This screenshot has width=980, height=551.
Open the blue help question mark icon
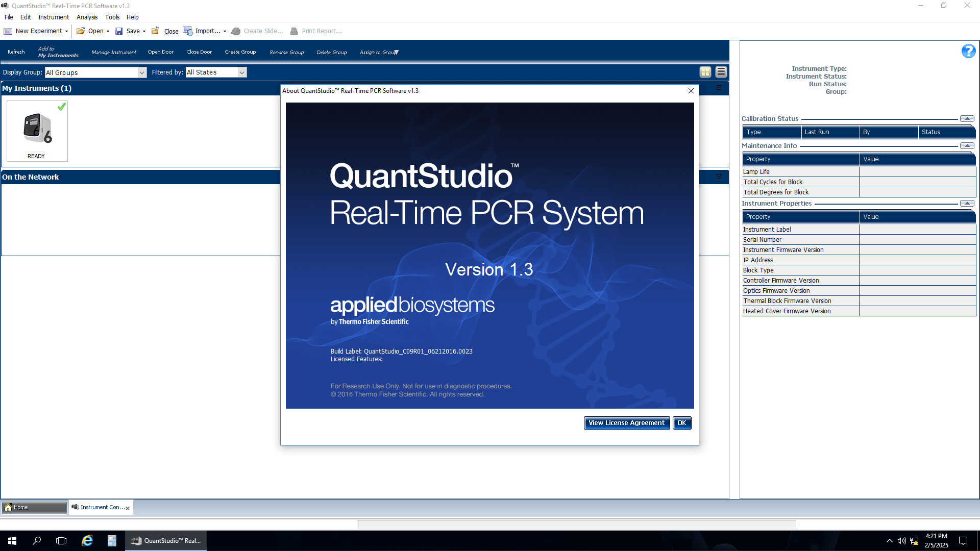[x=968, y=51]
